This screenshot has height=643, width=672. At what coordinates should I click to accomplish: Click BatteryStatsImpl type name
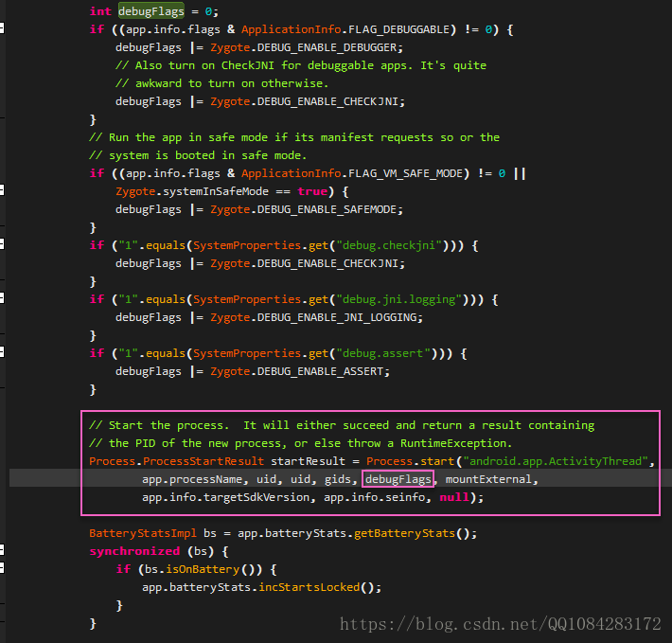[143, 534]
